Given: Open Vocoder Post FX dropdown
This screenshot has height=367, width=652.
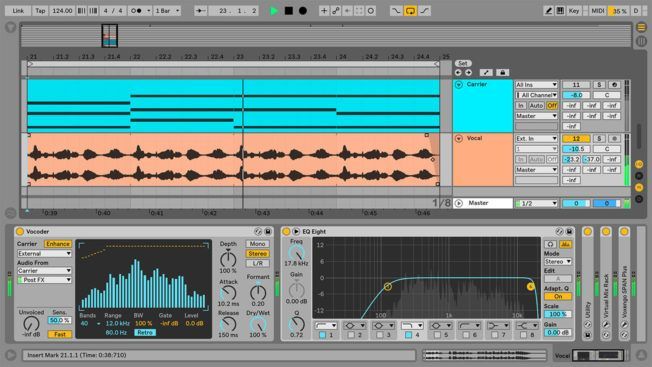Looking at the screenshot, I should [44, 280].
